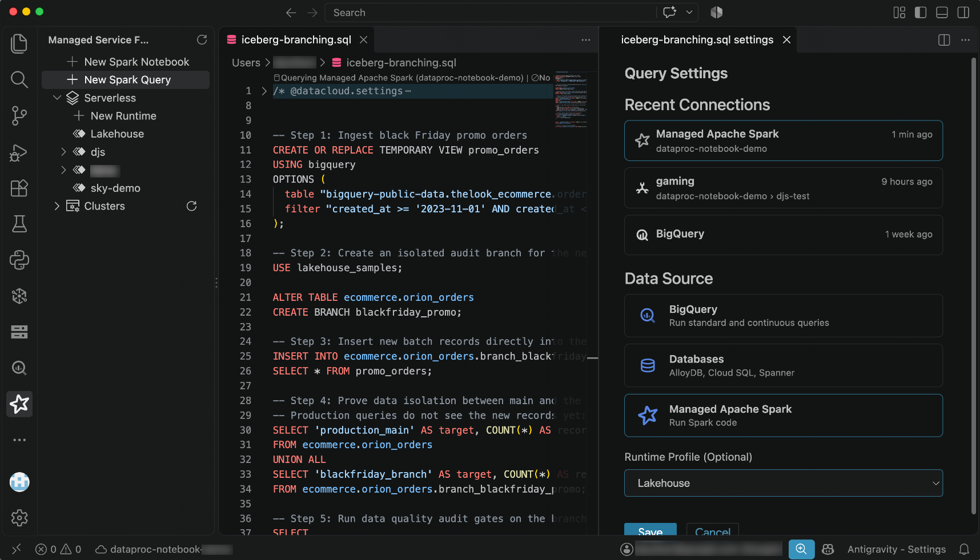The image size is (980, 560).
Task: Toggle the primary side bar
Action: point(920,13)
